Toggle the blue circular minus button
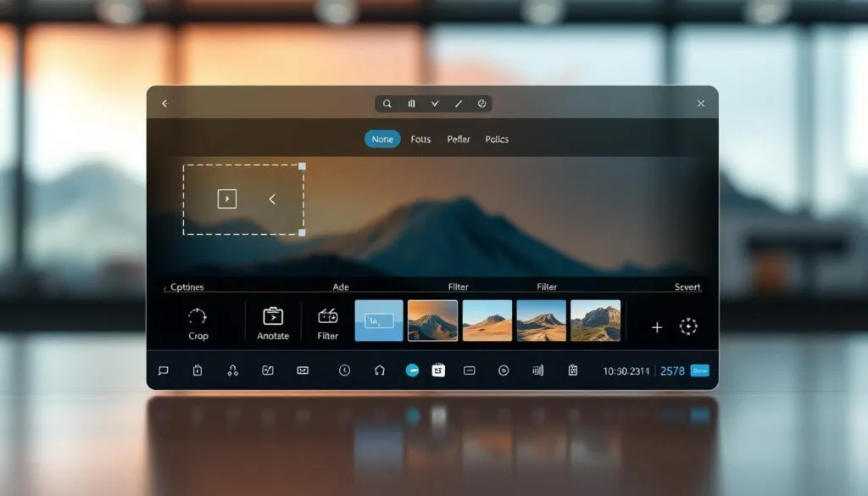Image resolution: width=868 pixels, height=496 pixels. pyautogui.click(x=412, y=371)
